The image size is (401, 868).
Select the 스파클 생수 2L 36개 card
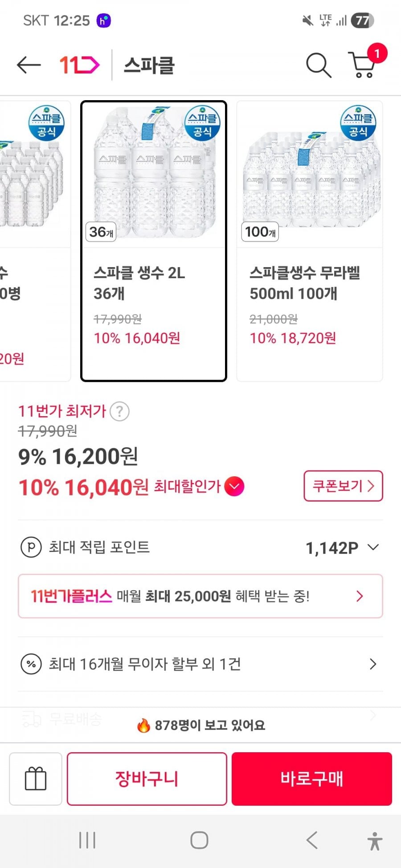(x=154, y=241)
